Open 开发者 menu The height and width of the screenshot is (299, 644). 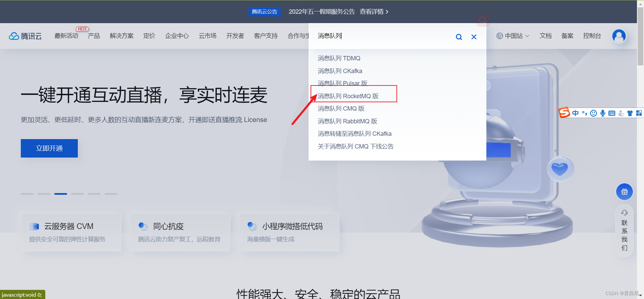click(x=235, y=36)
